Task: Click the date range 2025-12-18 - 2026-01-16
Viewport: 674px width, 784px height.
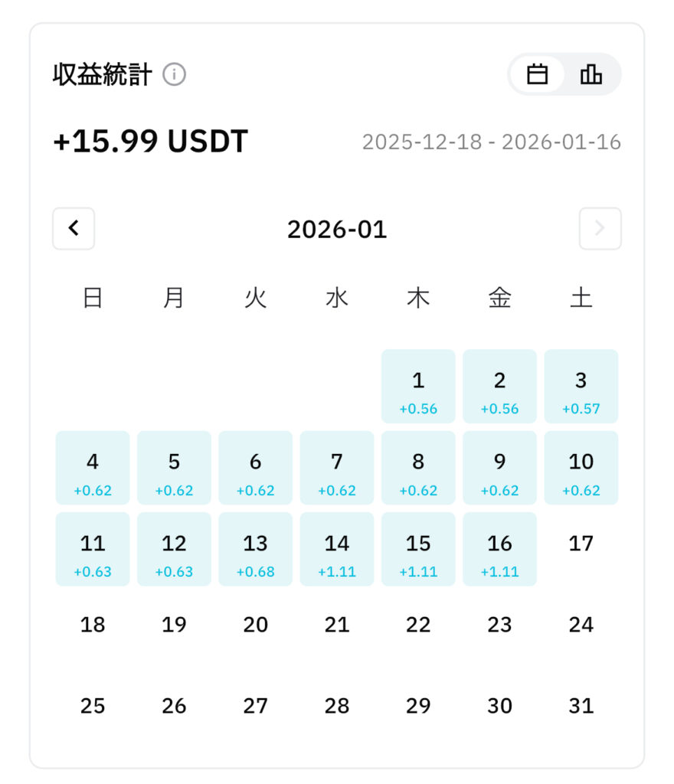Action: (491, 142)
